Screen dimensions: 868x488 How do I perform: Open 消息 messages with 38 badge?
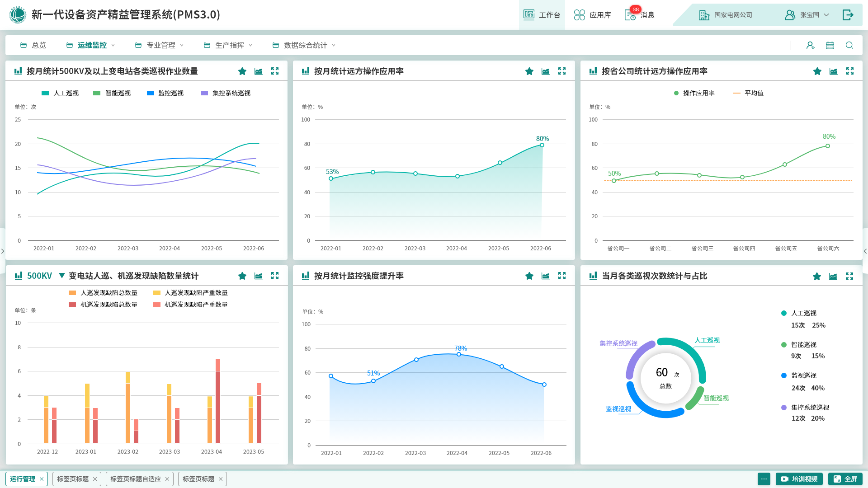click(x=639, y=15)
